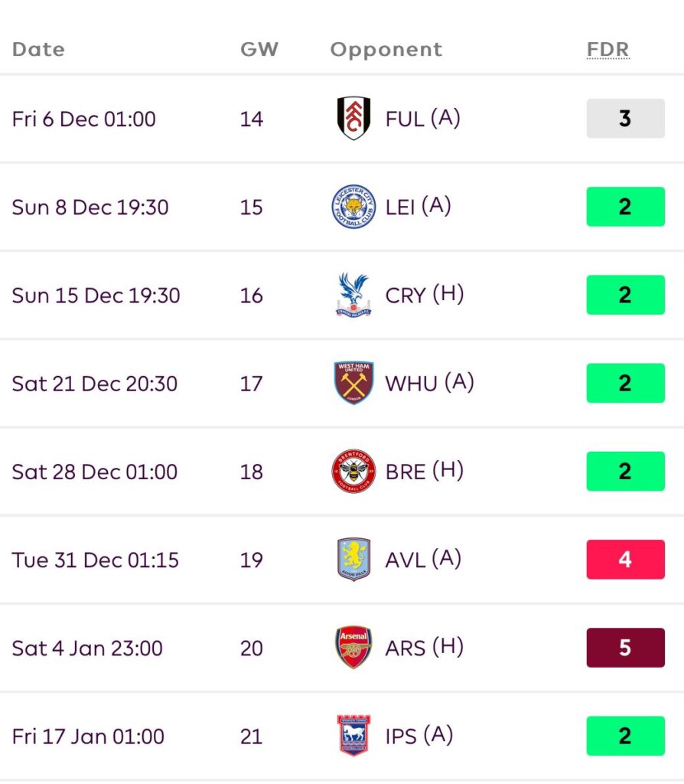Open the LEI (A) opponent link
Image resolution: width=684 pixels, height=784 pixels.
[419, 207]
